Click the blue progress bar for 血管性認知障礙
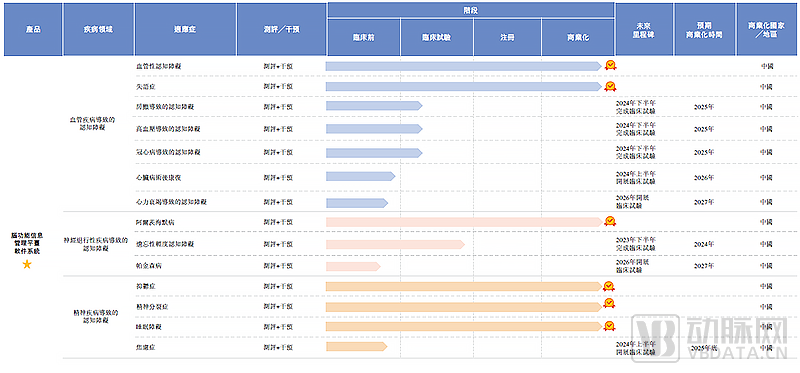 tap(464, 66)
